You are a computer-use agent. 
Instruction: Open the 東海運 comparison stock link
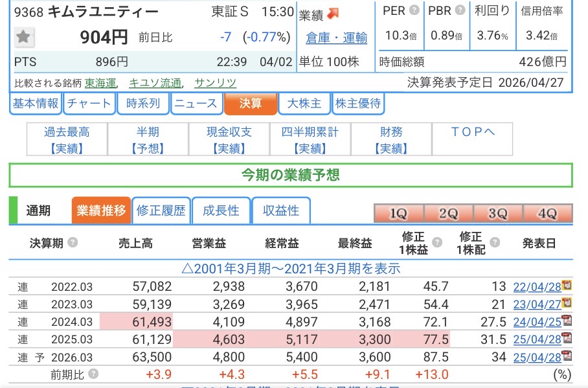[x=100, y=83]
